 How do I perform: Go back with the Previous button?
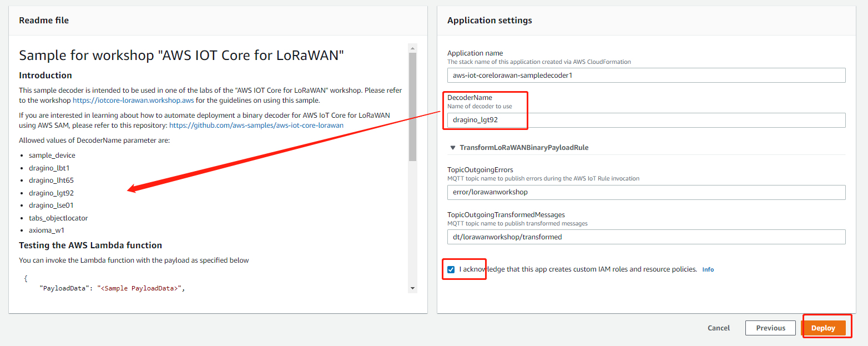pos(770,328)
